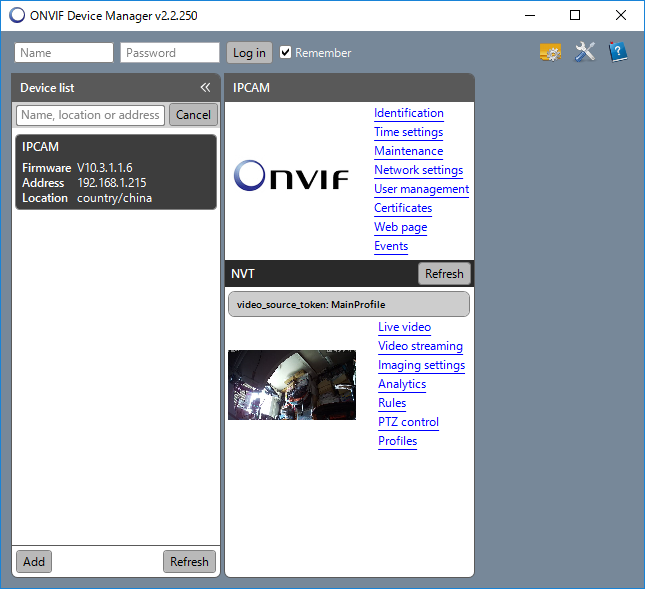Viewport: 645px width, 589px height.
Task: Click the location text country/china
Action: tap(114, 198)
